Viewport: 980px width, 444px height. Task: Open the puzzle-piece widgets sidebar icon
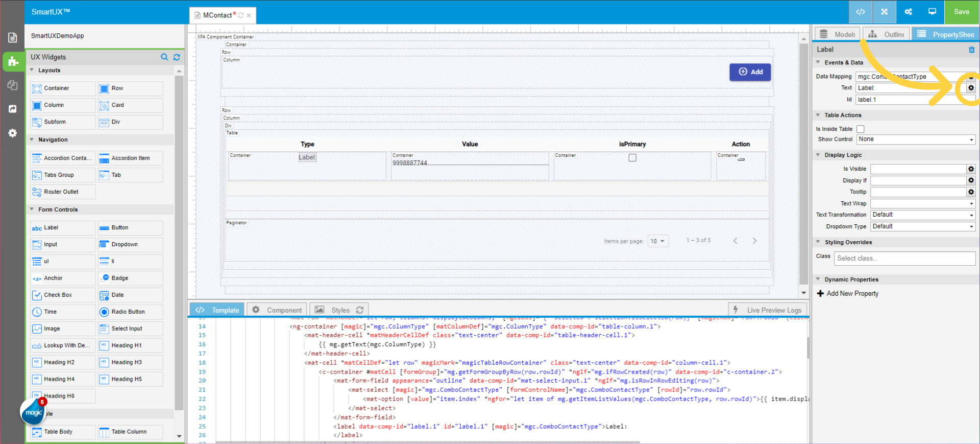point(12,62)
